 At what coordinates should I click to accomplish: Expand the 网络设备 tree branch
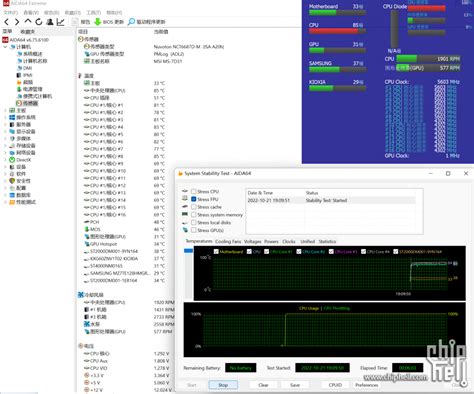point(5,153)
